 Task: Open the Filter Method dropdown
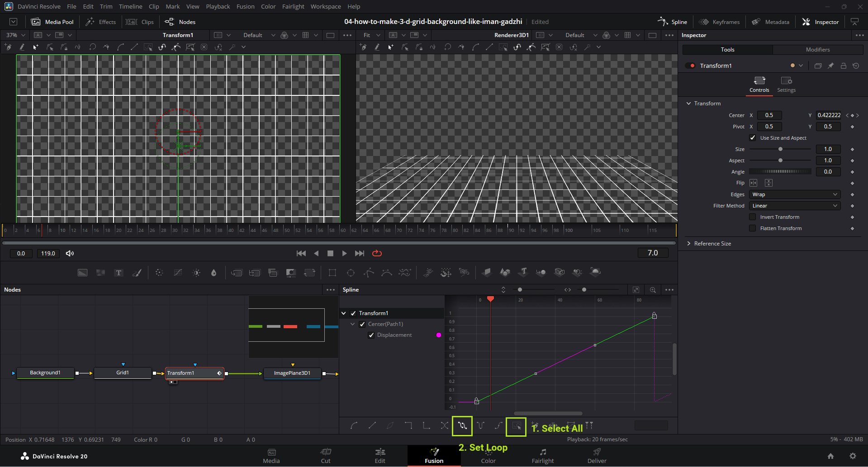[795, 206]
